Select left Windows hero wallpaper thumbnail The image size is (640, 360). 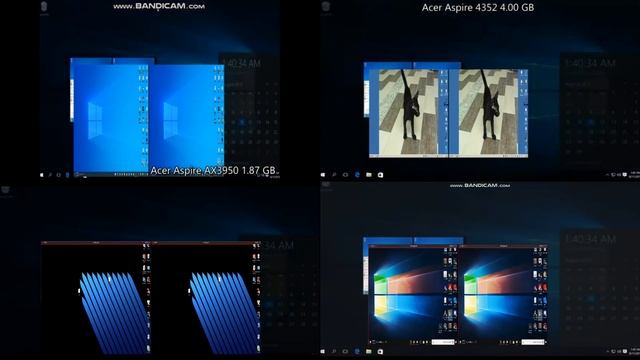[413, 296]
